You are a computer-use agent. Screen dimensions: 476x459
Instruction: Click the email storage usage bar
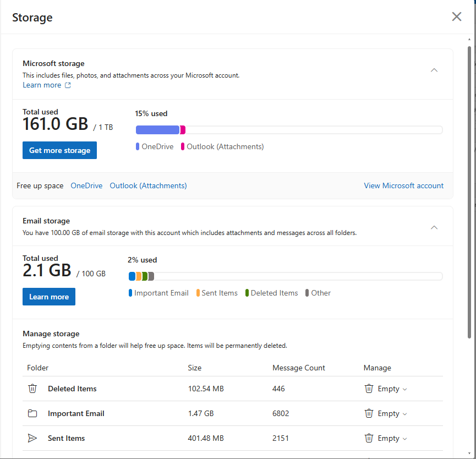(x=286, y=276)
